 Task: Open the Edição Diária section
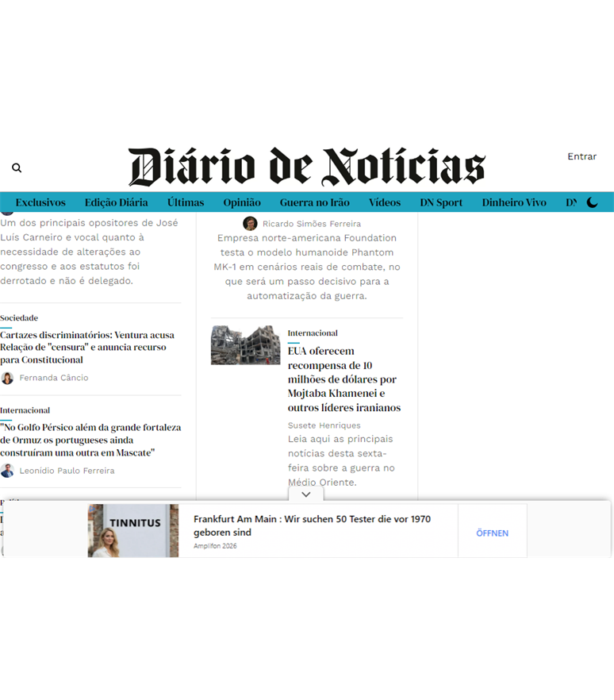coord(117,202)
